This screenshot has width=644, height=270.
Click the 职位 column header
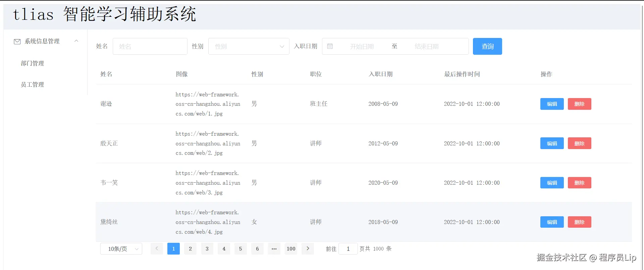click(316, 74)
